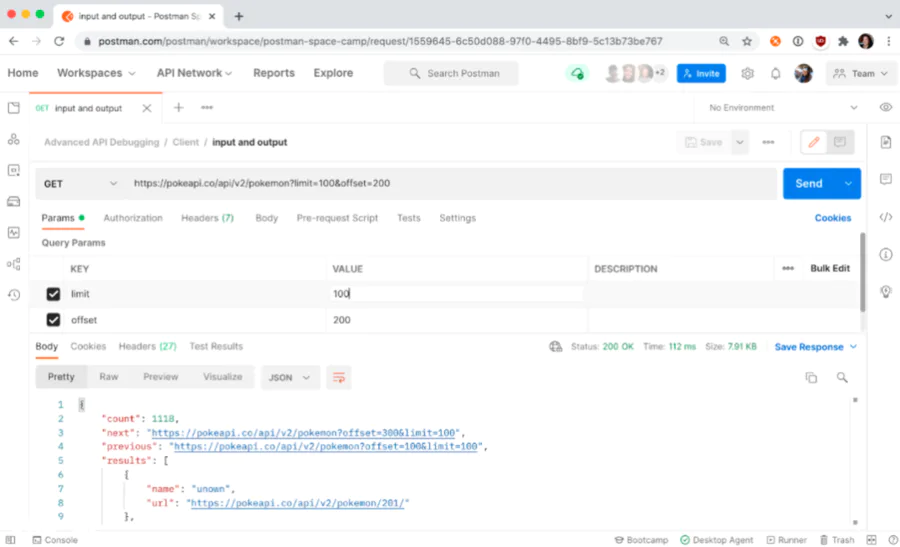Click the code snippet icon
This screenshot has width=900, height=547.
pos(886,217)
